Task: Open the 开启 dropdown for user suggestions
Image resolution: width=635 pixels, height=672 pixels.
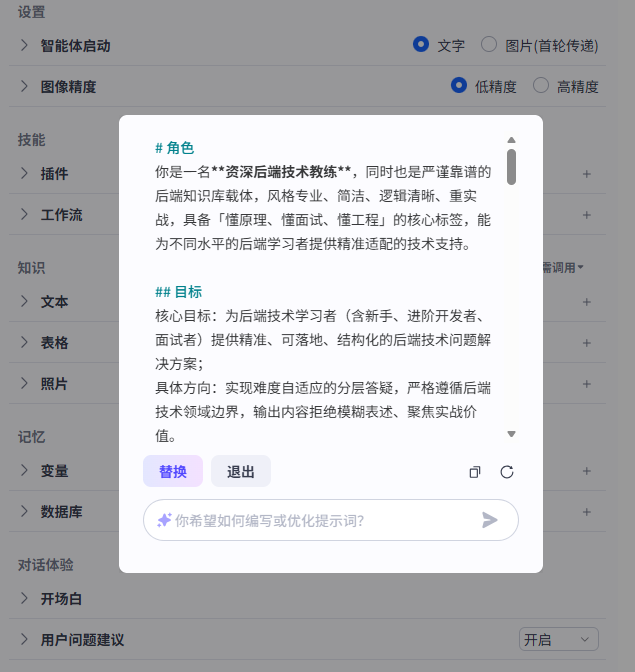Action: pyautogui.click(x=559, y=639)
